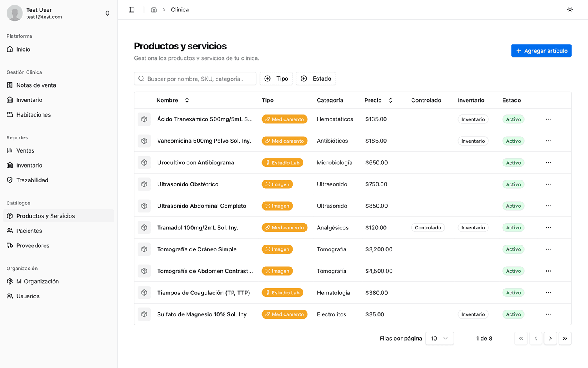Click the package icon for Tramadol row
Screen dimensions: 588x368
[144, 228]
